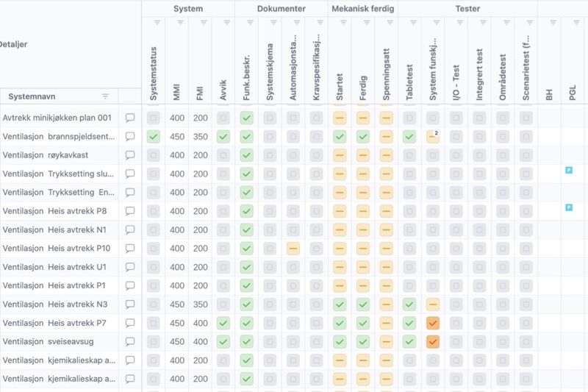Open comment icon for Ventilasjon sveiseavsug
The height and width of the screenshot is (392, 588).
tap(130, 341)
